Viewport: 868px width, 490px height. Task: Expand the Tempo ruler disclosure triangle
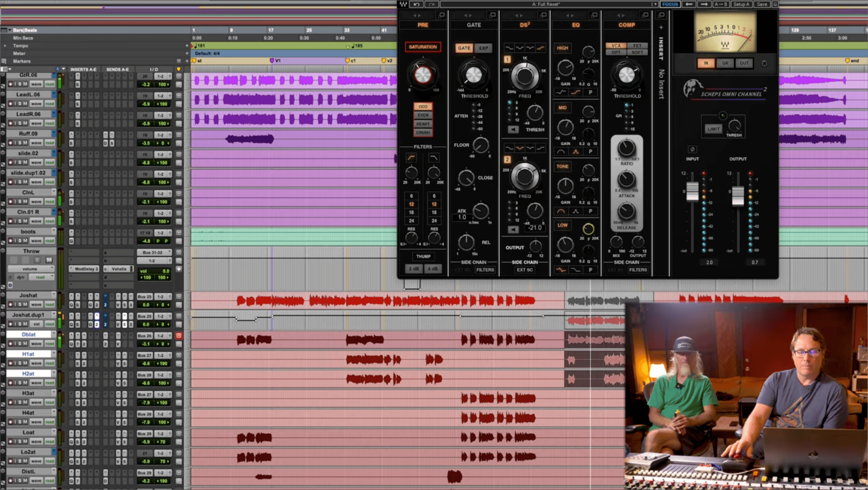click(x=5, y=45)
